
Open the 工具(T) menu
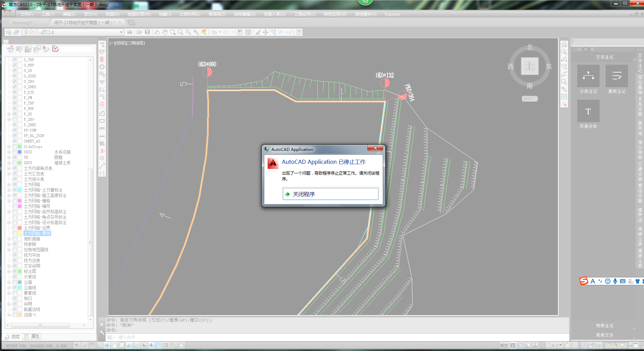click(48, 14)
